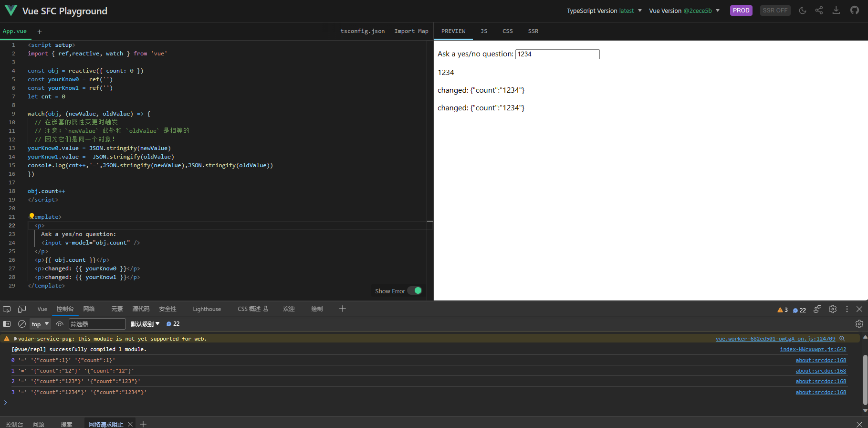Image resolution: width=868 pixels, height=428 pixels.
Task: Click the 22 issues indicator in console toolbar
Action: click(x=173, y=324)
